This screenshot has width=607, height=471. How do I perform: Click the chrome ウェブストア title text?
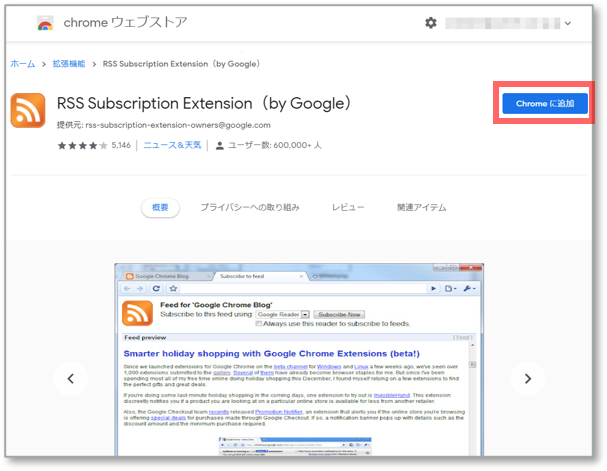(125, 22)
